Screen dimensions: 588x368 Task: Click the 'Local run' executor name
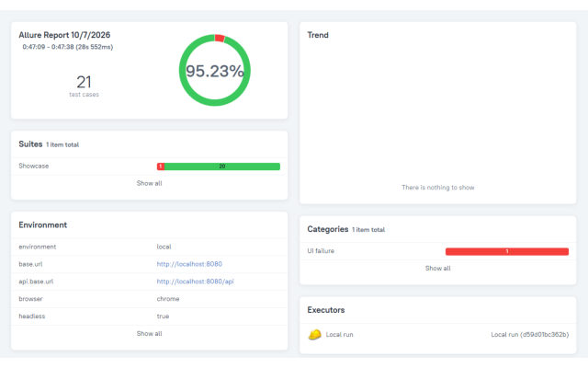pyautogui.click(x=339, y=335)
